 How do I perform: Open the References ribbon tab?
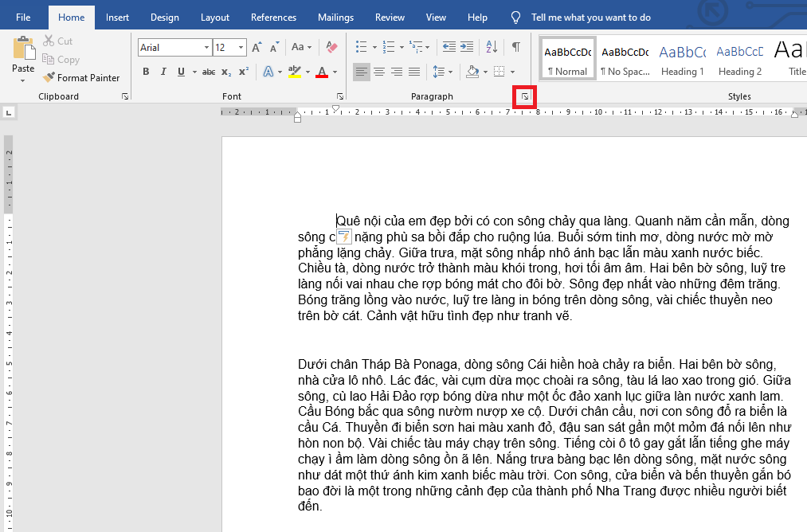click(274, 18)
